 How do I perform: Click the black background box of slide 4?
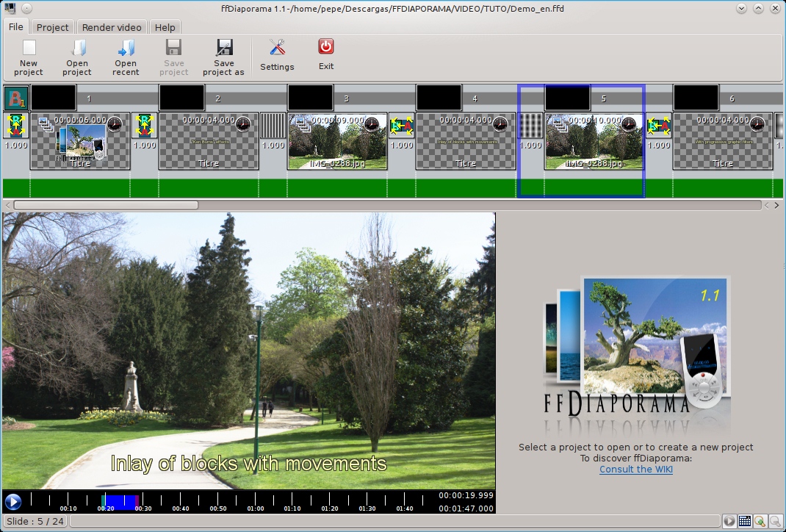(439, 98)
